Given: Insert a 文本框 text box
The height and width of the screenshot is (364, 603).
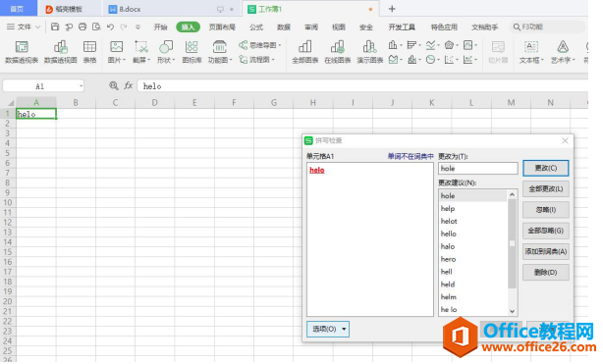Looking at the screenshot, I should point(531,52).
